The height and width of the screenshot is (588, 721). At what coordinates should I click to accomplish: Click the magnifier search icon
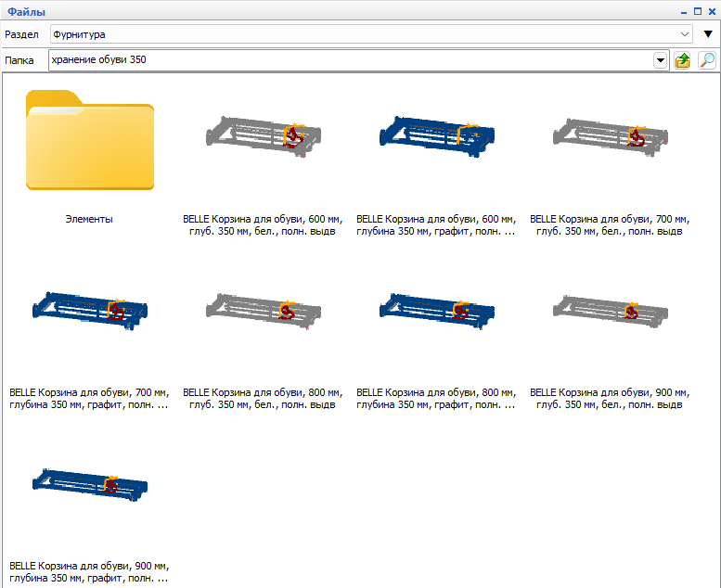pyautogui.click(x=707, y=60)
